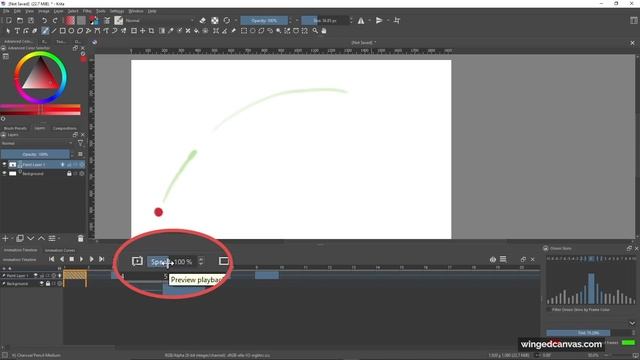This screenshot has height=360, width=640.
Task: Select the Rectangular Selection tool
Action: pyautogui.click(x=244, y=31)
